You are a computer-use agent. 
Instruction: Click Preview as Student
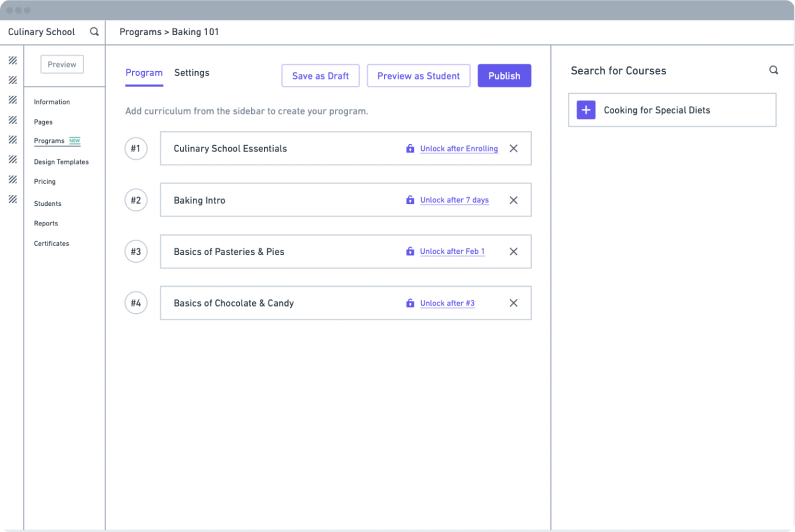pos(418,76)
